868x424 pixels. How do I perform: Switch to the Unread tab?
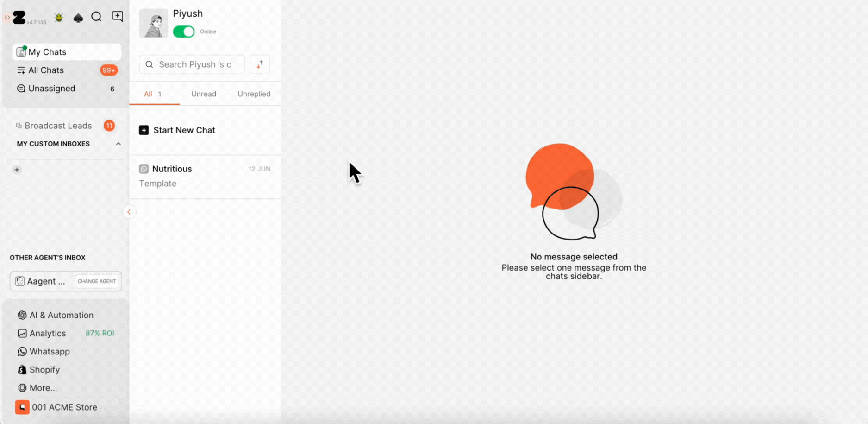coord(204,94)
